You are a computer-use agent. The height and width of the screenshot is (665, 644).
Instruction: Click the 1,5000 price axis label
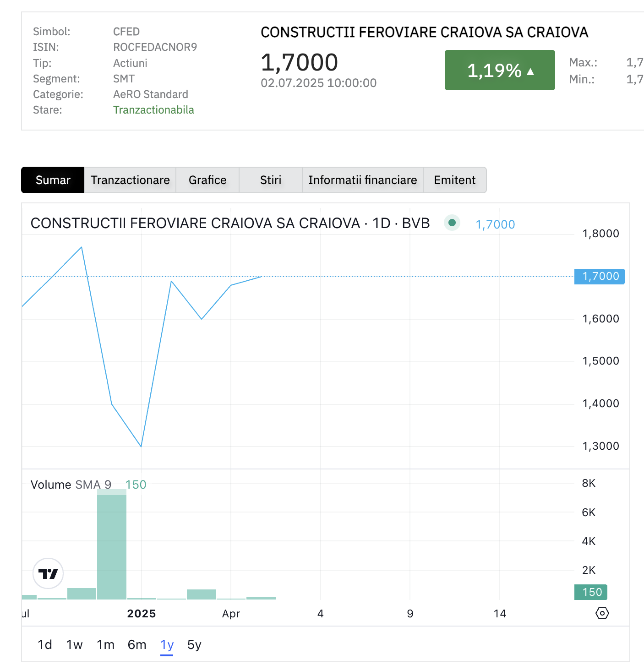600,361
